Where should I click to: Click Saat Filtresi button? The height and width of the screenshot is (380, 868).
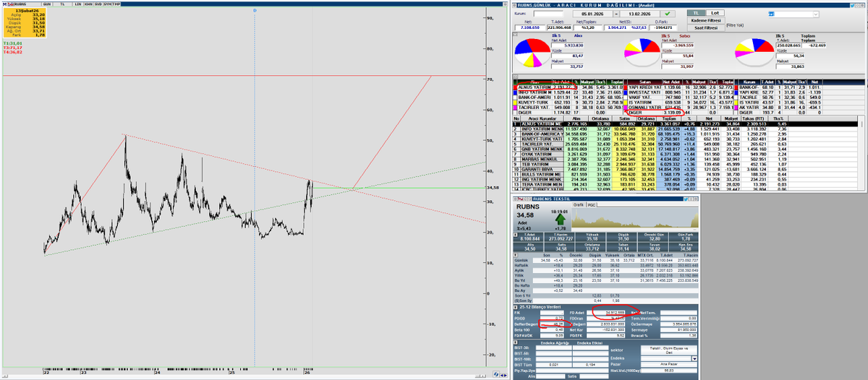point(706,27)
